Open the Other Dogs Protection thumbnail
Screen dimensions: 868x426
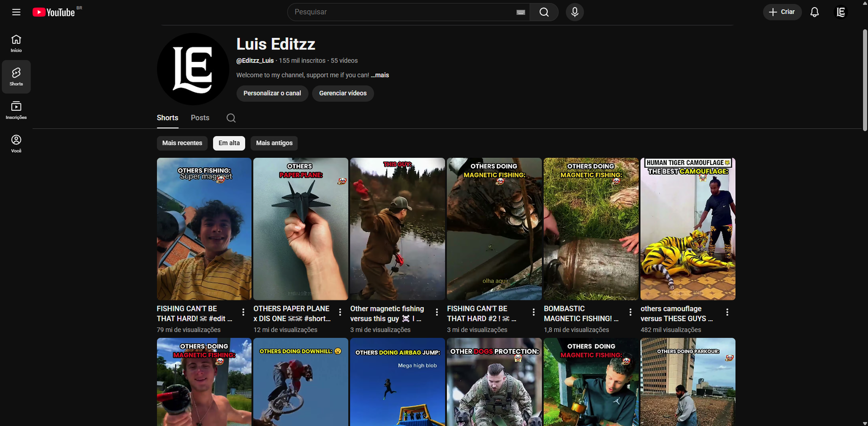(494, 382)
